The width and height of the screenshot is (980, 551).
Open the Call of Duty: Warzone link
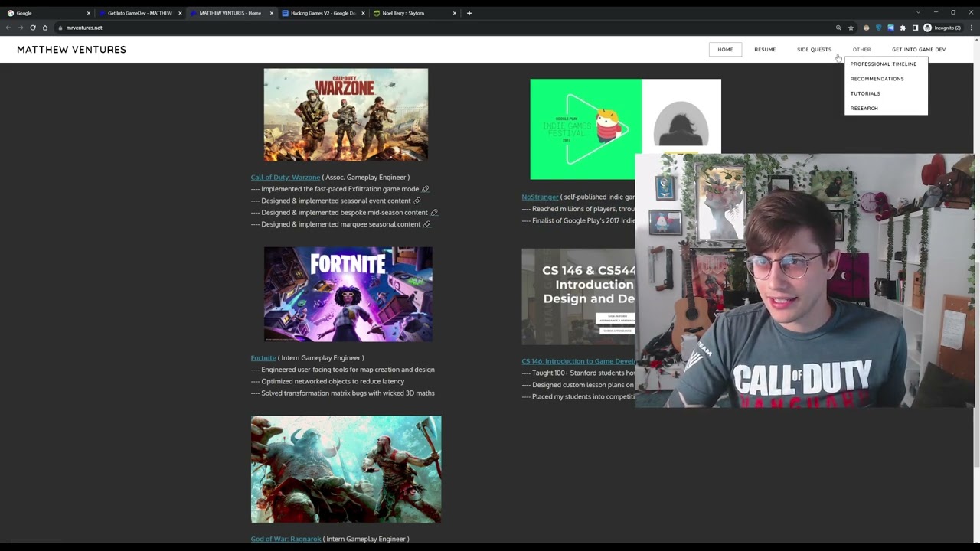[x=286, y=178]
